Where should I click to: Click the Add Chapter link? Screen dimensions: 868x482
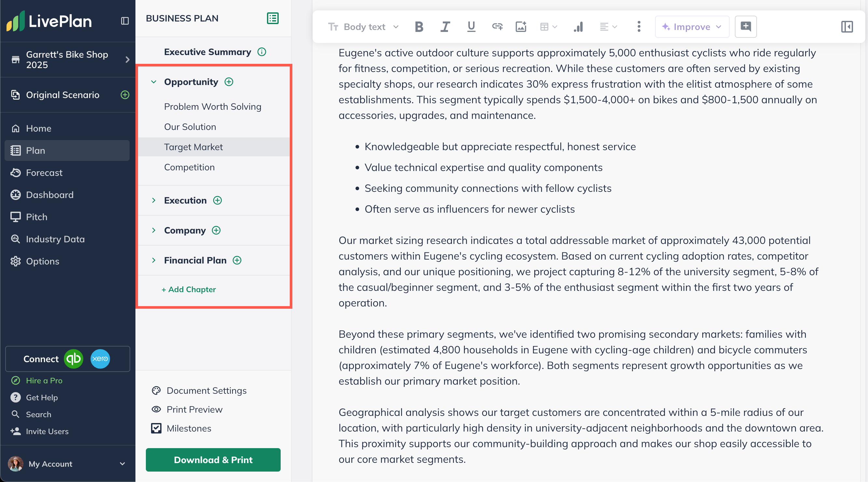189,289
